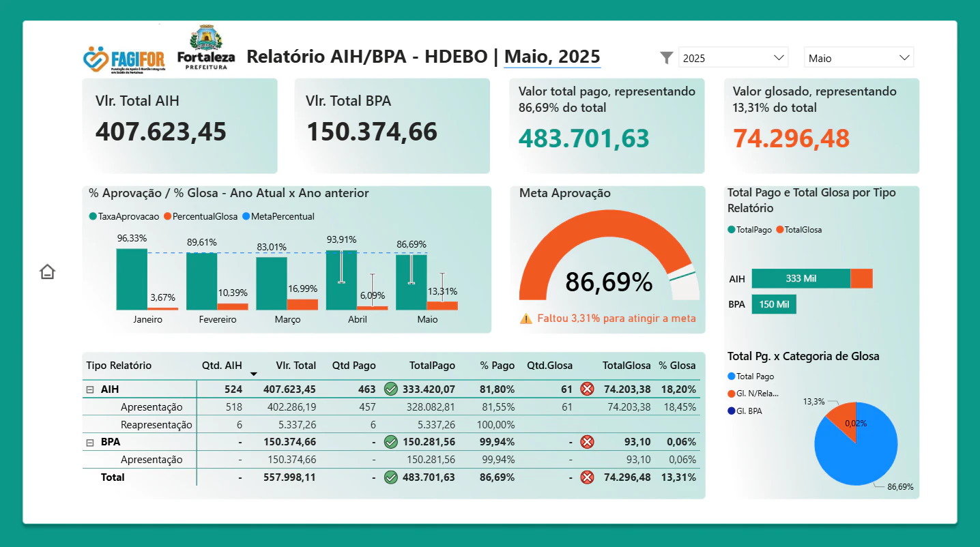This screenshot has width=980, height=547.
Task: Click 'Faltou 3,31% para atingir a meta'
Action: pos(617,319)
